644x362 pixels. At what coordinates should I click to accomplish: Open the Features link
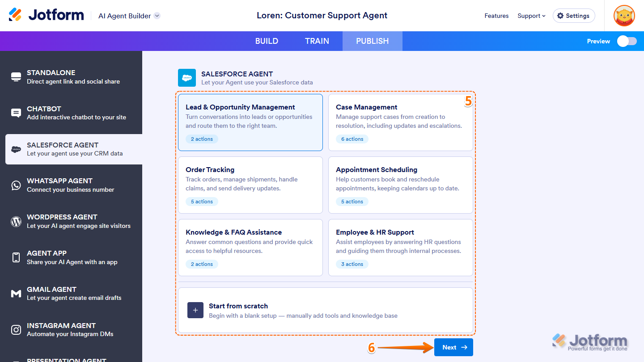(x=496, y=16)
